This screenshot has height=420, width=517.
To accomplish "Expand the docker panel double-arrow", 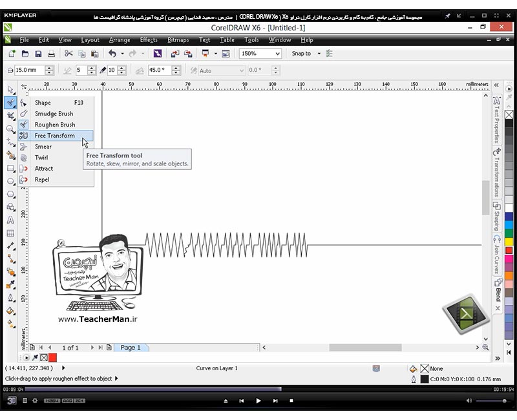I will 496,85.
